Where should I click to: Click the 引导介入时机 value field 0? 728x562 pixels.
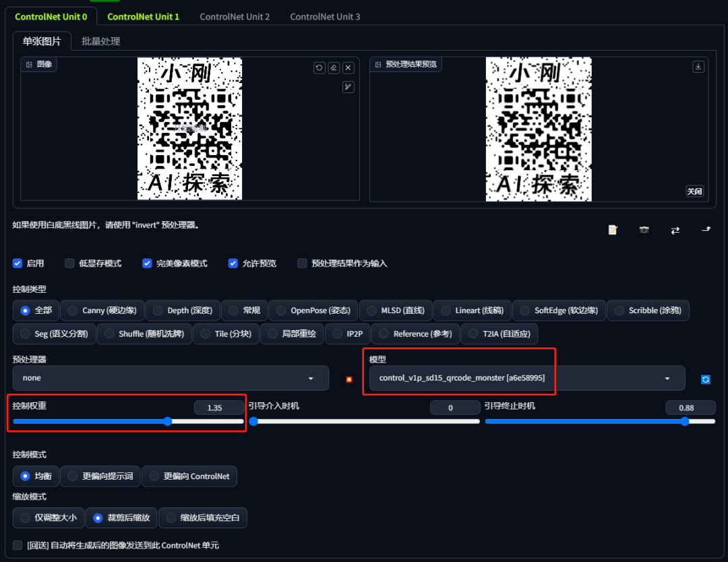pos(455,408)
